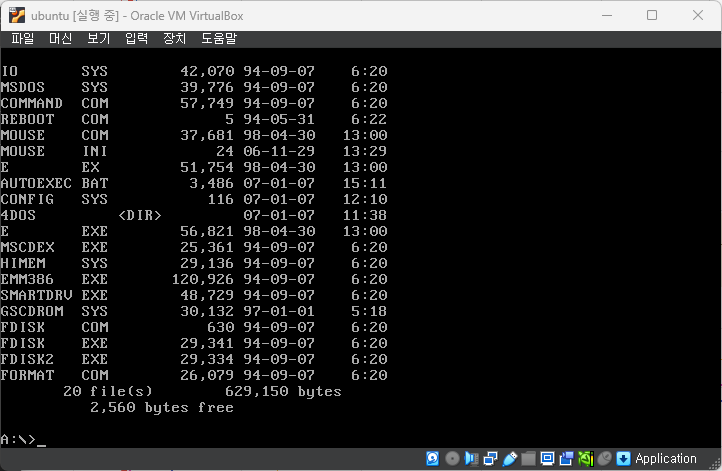Screen dimensions: 722x471
Task: Click the video recording status icon
Action: [566, 459]
